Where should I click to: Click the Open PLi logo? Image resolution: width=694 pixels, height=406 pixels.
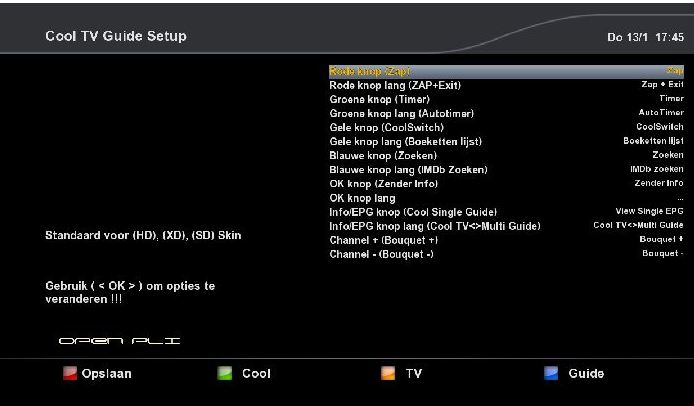pos(120,340)
